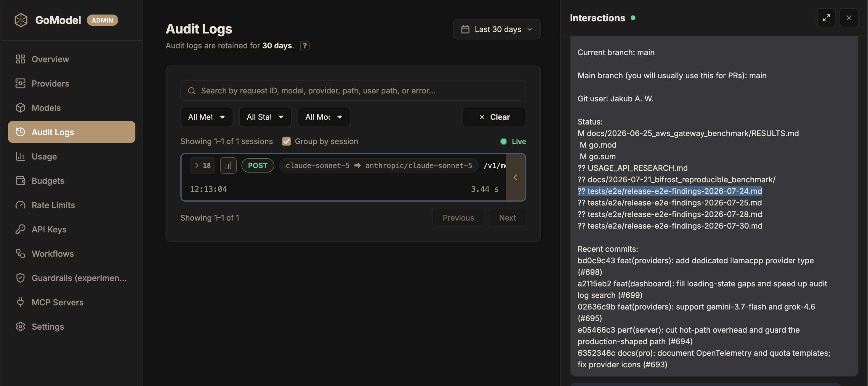
Task: Toggle the Live updates indicator
Action: point(513,141)
